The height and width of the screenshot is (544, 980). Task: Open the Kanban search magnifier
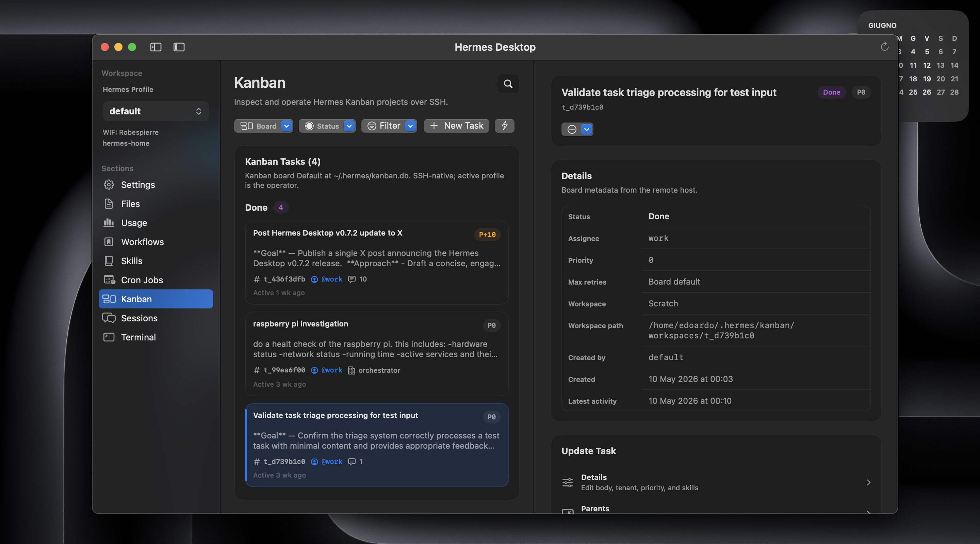[508, 84]
